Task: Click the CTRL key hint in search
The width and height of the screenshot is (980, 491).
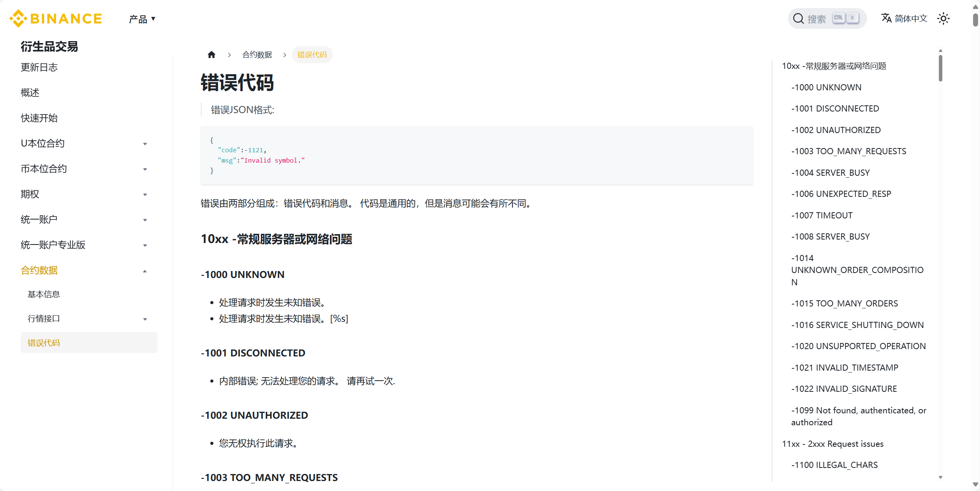Action: [x=838, y=17]
